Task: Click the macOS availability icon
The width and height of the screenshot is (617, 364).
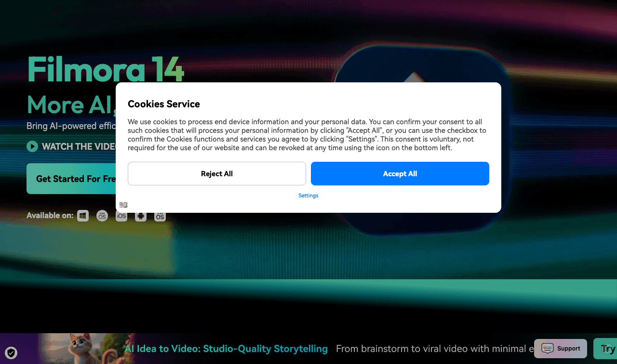Action: tap(102, 215)
